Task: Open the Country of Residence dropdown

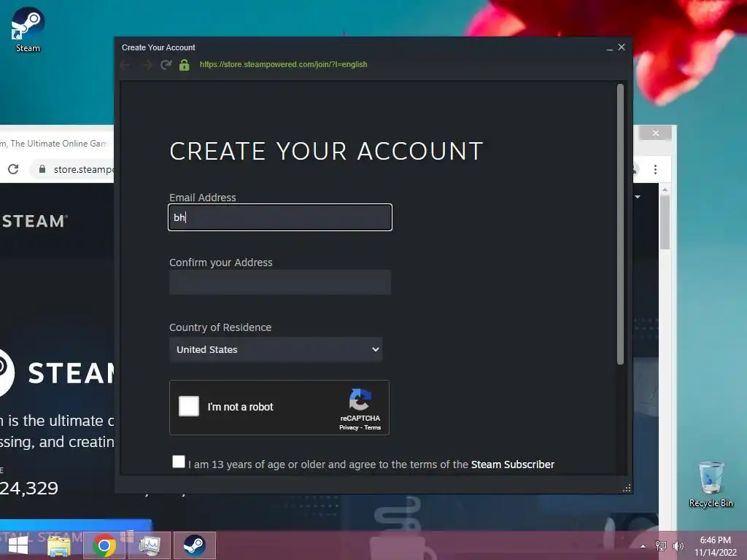Action: click(276, 349)
